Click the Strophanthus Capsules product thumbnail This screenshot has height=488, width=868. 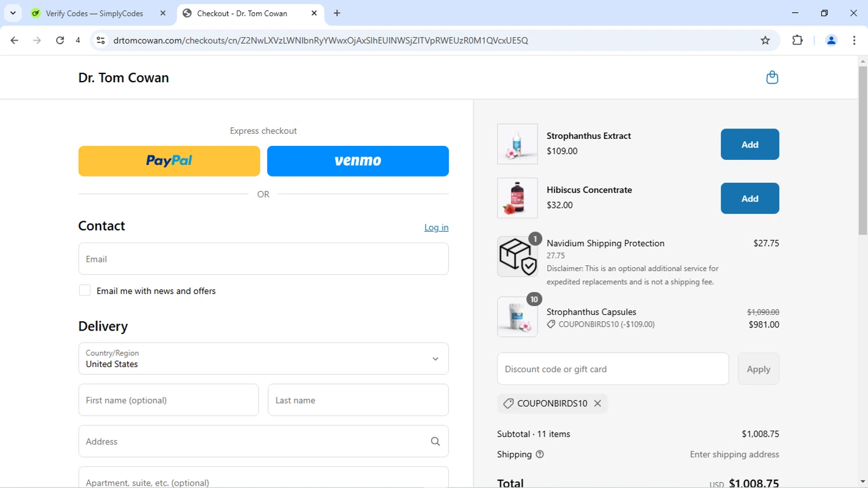tap(517, 317)
